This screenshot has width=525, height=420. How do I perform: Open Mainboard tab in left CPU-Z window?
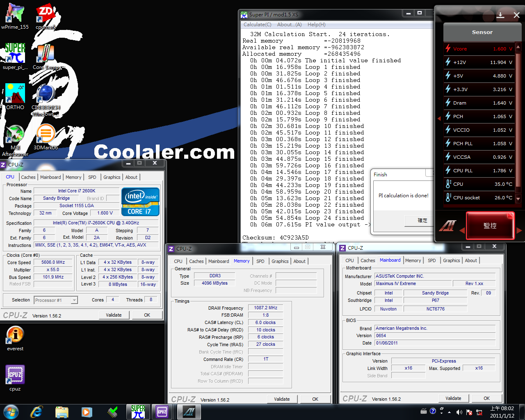pyautogui.click(x=50, y=177)
